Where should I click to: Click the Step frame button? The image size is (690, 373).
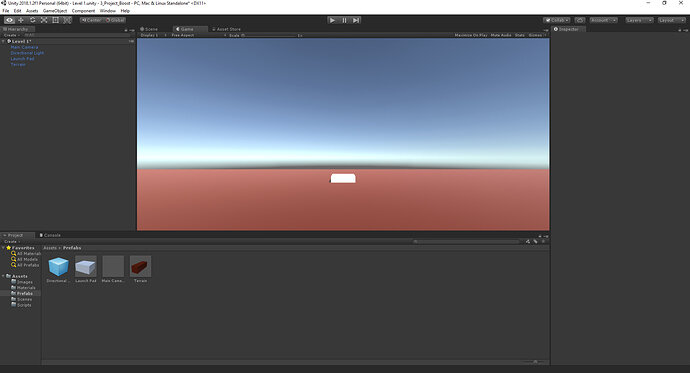pos(356,20)
